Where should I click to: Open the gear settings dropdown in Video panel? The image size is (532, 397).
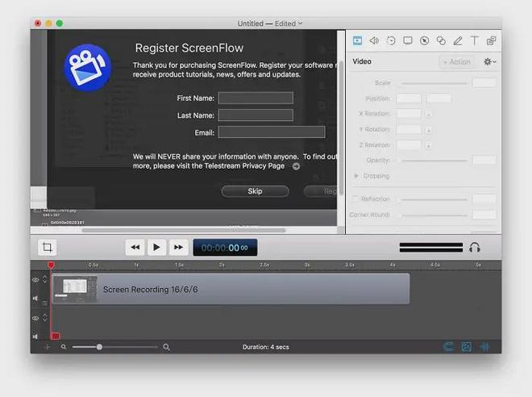point(489,61)
